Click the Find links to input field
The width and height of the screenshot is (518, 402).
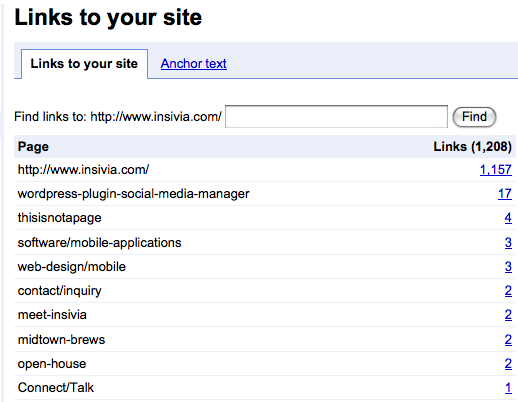click(336, 117)
